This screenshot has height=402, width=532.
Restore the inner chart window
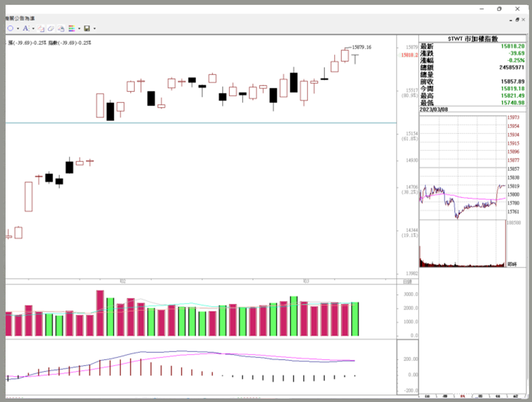[517, 20]
